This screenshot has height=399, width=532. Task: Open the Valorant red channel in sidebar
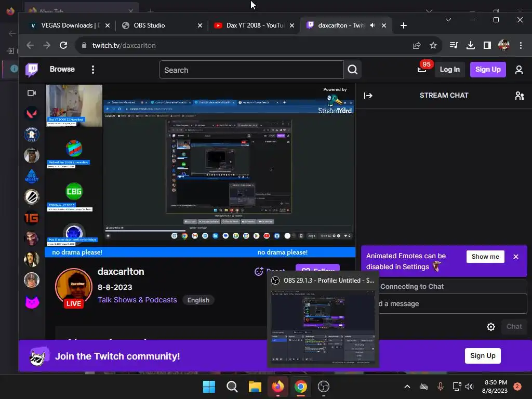[32, 114]
